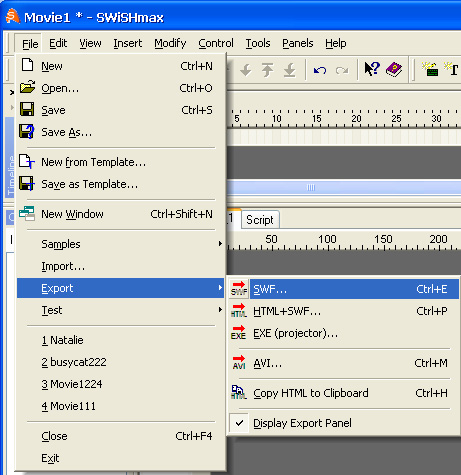Click the timeline horizontal scrollbar thumb
Screen dimensions: 461x475
(343, 187)
